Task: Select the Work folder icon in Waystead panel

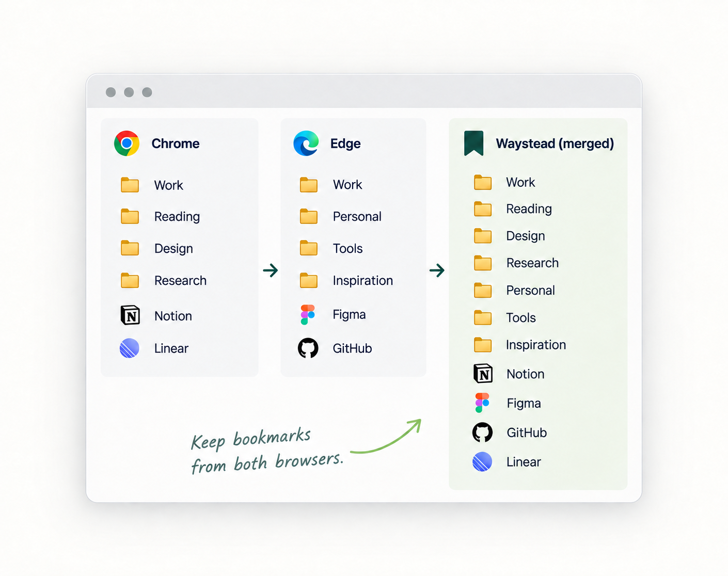Action: pos(483,182)
